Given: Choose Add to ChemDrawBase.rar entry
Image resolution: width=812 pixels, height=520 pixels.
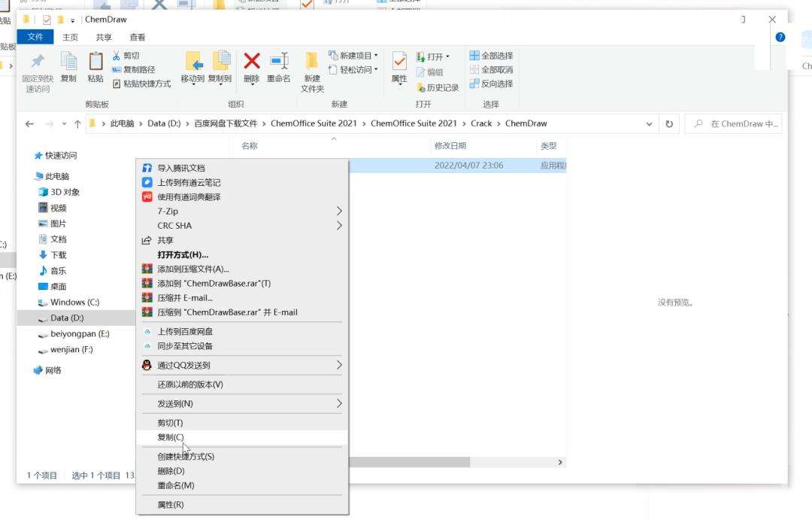Looking at the screenshot, I should coord(241,283).
